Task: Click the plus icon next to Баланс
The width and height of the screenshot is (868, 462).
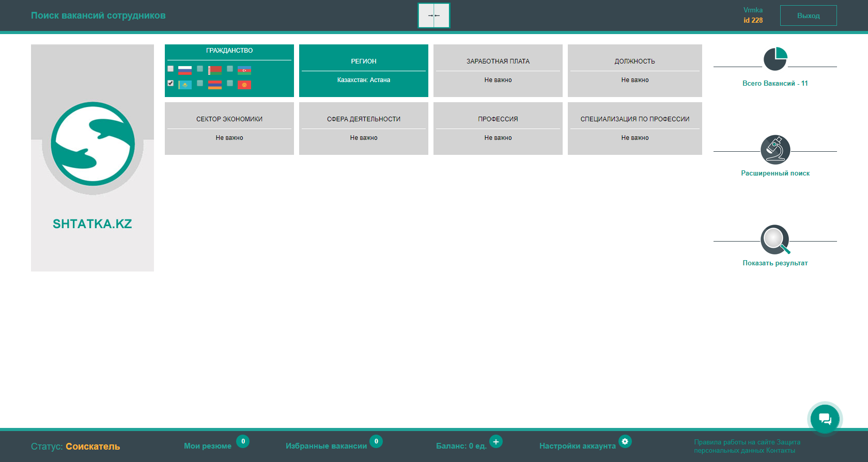Action: pos(496,442)
